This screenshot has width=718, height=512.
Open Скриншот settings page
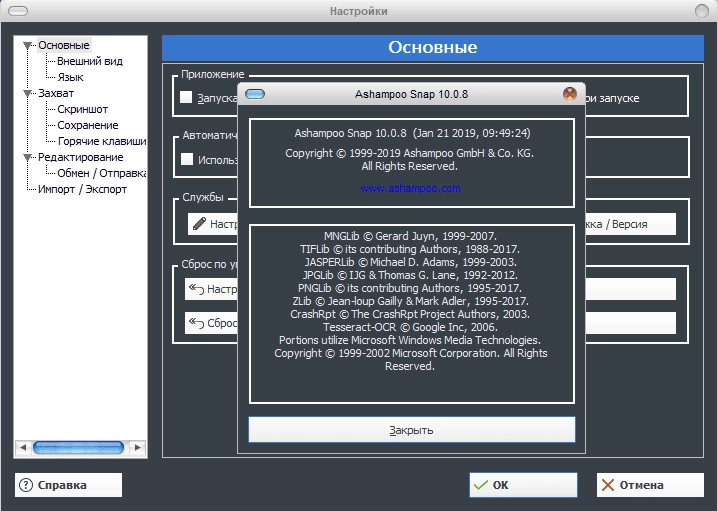tap(82, 109)
